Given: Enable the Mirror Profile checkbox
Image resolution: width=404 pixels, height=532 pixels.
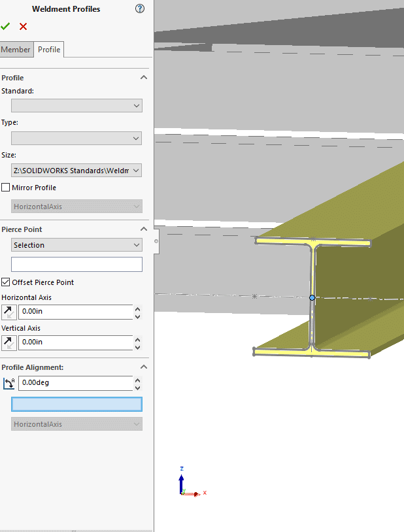Looking at the screenshot, I should 6,188.
